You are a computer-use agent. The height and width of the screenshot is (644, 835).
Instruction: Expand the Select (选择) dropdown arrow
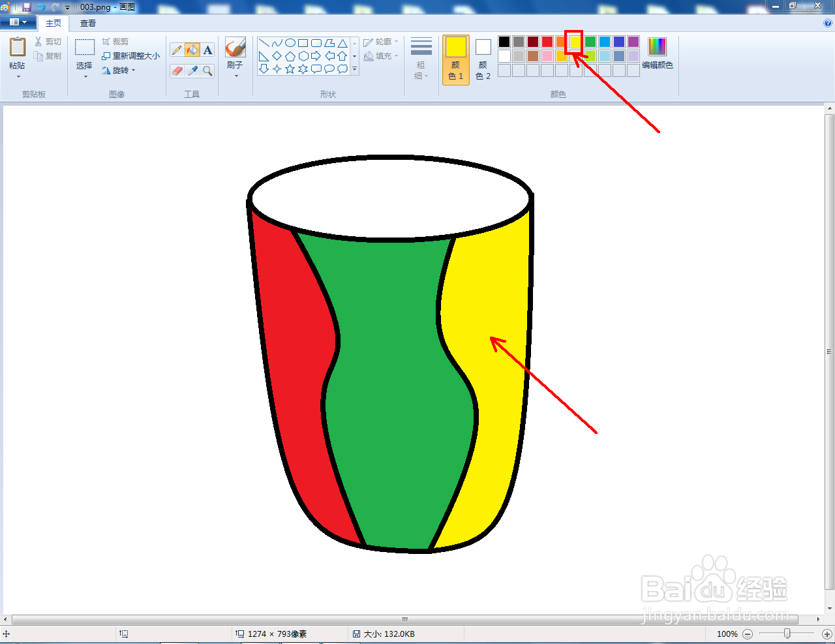tap(85, 76)
